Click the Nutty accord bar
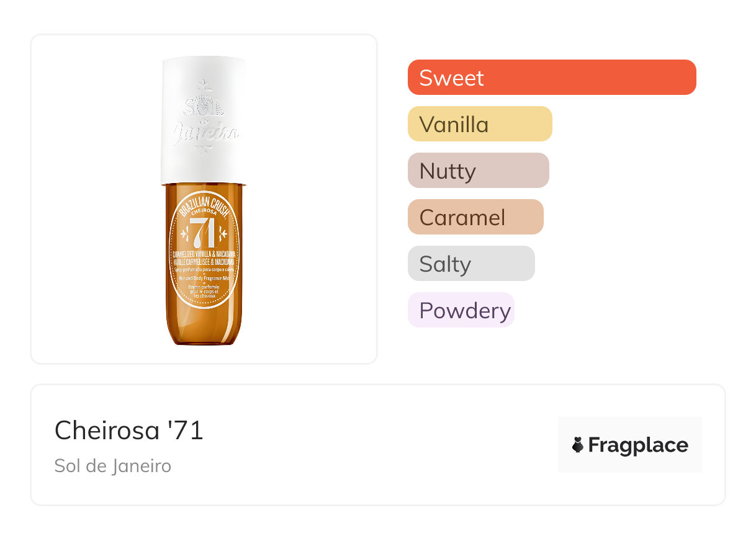The image size is (756, 536). pyautogui.click(x=478, y=171)
